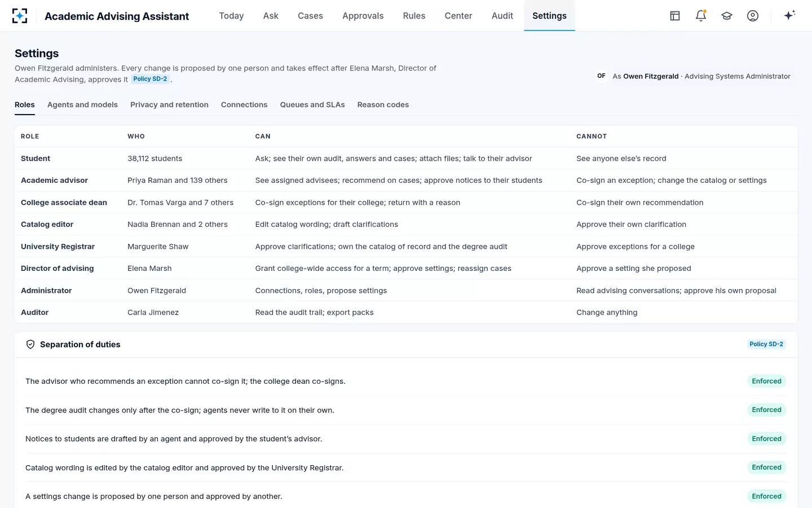Open Privacy and retention sub-tab
The width and height of the screenshot is (812, 508).
(169, 105)
